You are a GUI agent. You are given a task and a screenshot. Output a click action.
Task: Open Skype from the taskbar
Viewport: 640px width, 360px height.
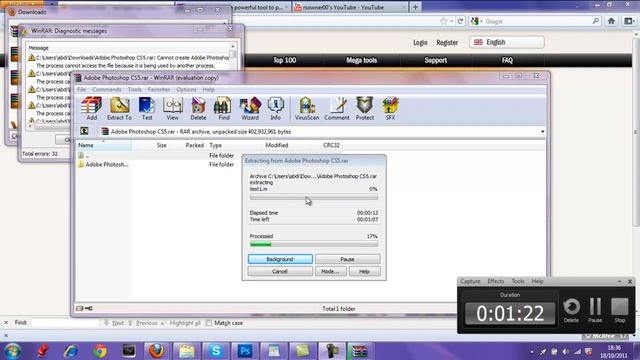point(216,351)
